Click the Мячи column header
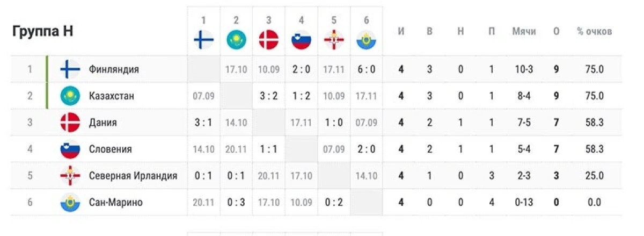 (524, 32)
